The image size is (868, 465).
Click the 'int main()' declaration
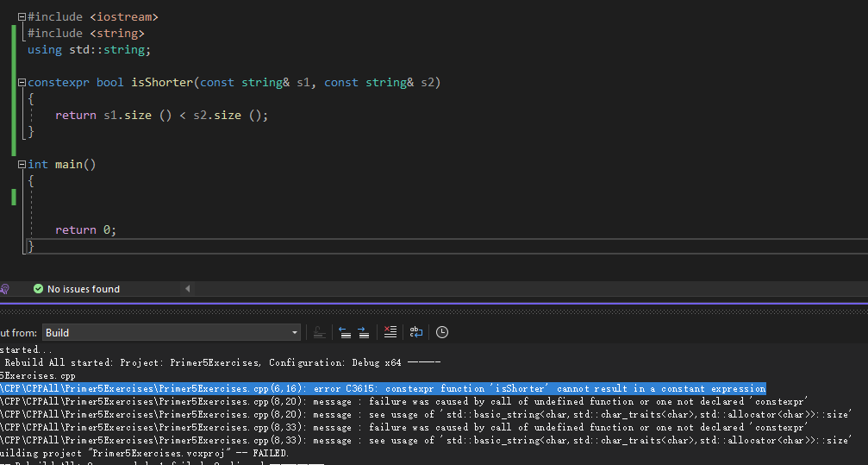[x=62, y=165]
